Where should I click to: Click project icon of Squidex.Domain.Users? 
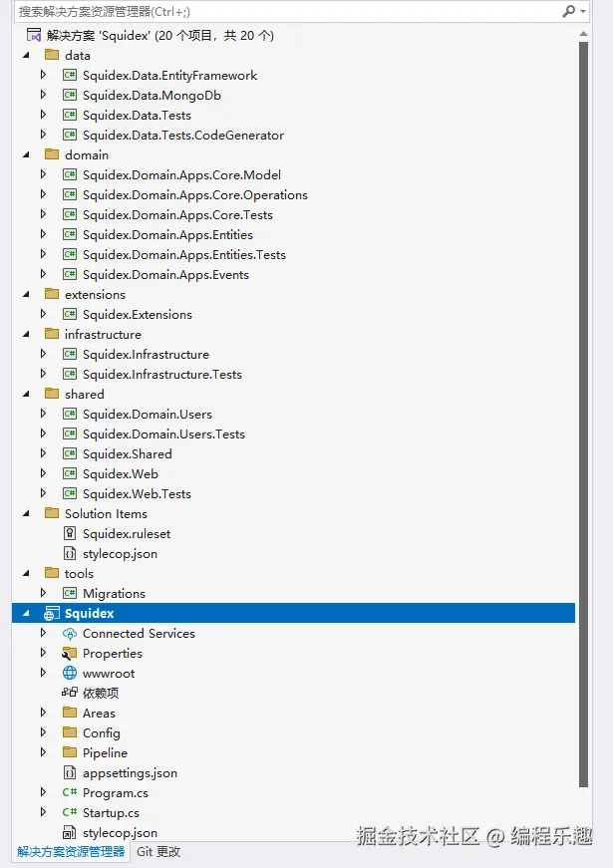69,415
